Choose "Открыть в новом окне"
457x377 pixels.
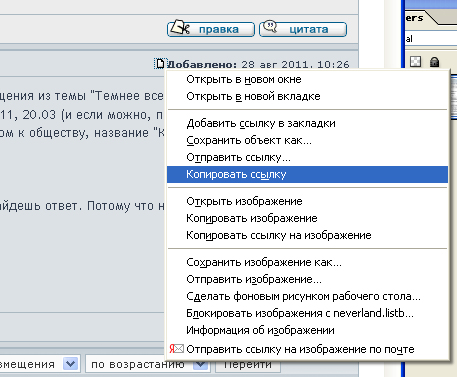coord(307,79)
